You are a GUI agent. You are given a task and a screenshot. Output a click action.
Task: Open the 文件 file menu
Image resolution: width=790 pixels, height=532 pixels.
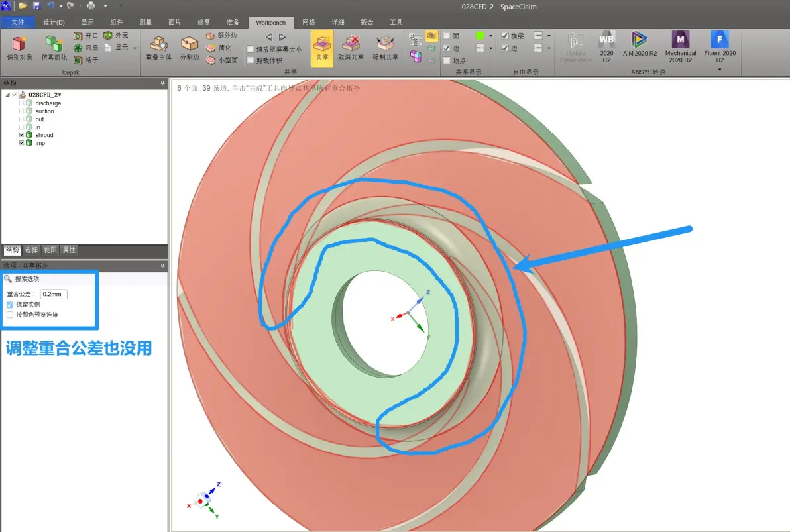(x=18, y=22)
